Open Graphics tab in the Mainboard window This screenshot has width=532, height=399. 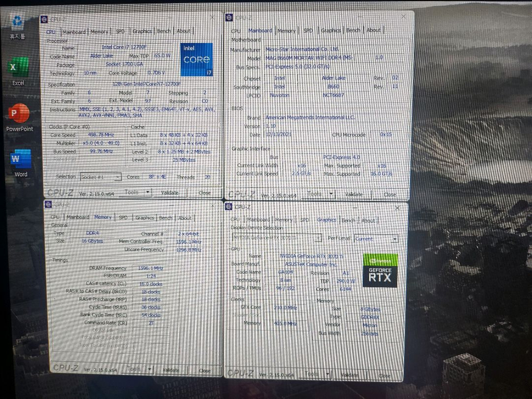click(331, 30)
